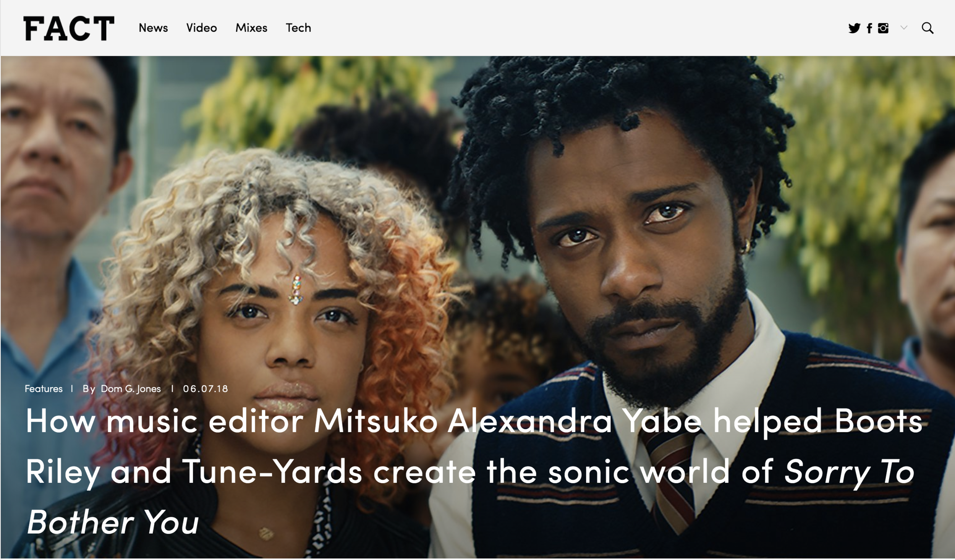The width and height of the screenshot is (955, 560).
Task: Open FACT's Twitter profile icon
Action: (854, 28)
